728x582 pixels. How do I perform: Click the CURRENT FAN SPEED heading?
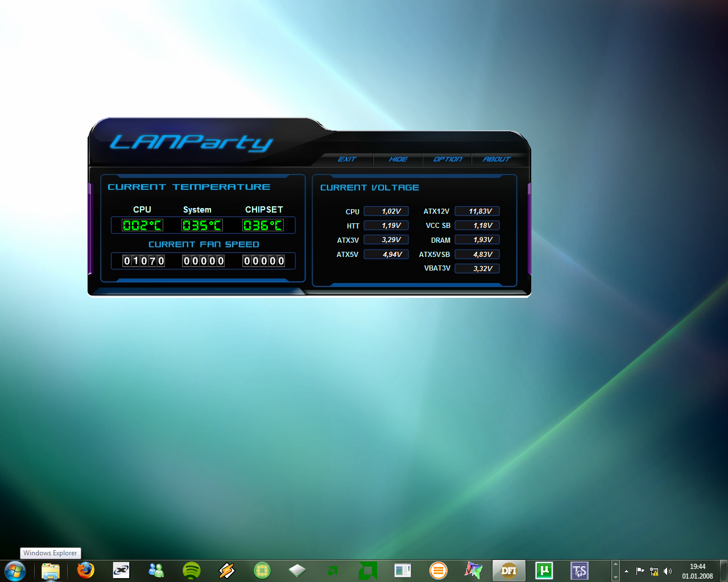point(204,244)
